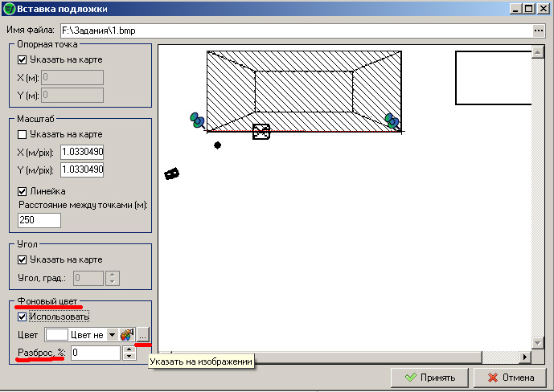Viewport: 554px width, 392px height.
Task: Toggle the 'Использовать' background color checkbox
Action: [23, 317]
